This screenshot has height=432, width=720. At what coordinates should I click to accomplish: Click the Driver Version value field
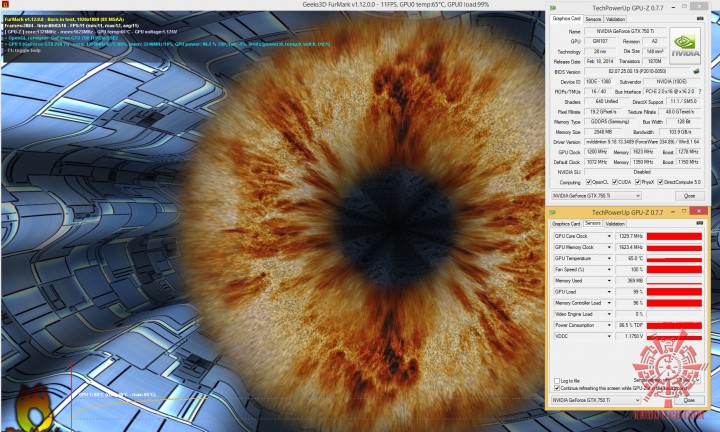[x=643, y=142]
